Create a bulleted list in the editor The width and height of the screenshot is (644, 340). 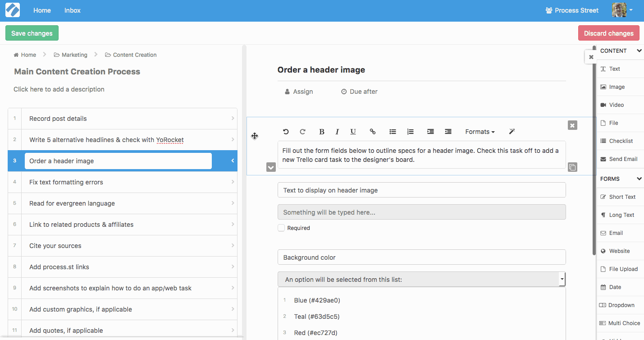[x=393, y=132]
